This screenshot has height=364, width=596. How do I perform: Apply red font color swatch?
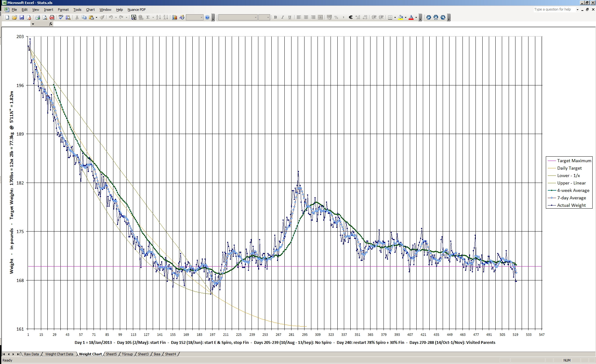click(411, 17)
